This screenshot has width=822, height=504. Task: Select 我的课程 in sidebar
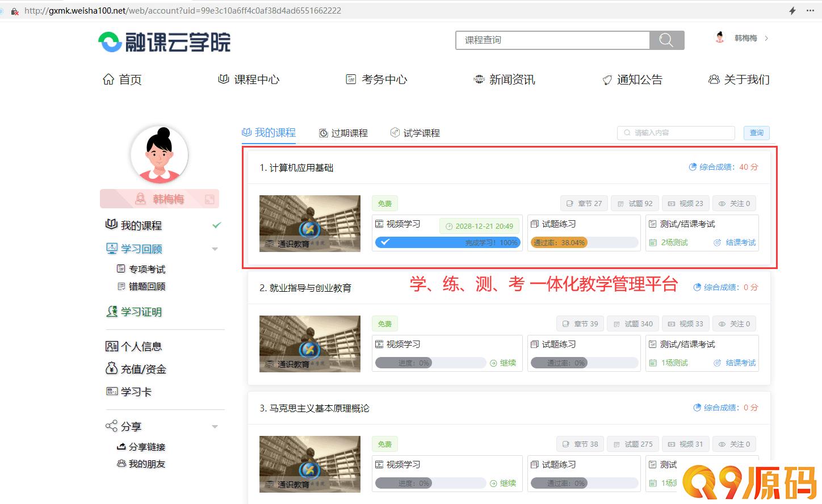pos(134,225)
